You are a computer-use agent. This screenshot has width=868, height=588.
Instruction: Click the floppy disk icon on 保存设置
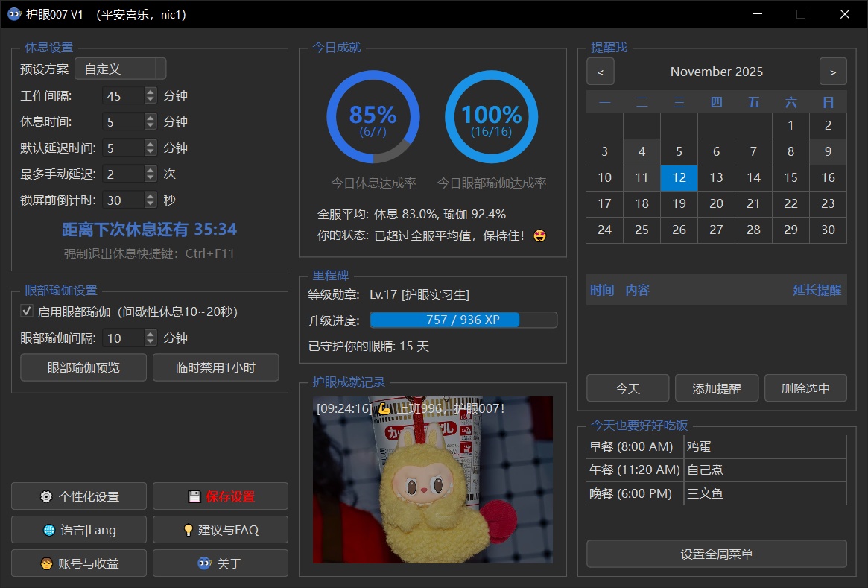tap(194, 496)
